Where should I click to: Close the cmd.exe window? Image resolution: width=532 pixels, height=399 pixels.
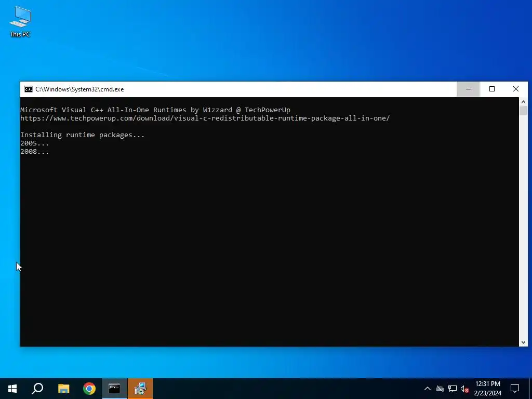[516, 89]
